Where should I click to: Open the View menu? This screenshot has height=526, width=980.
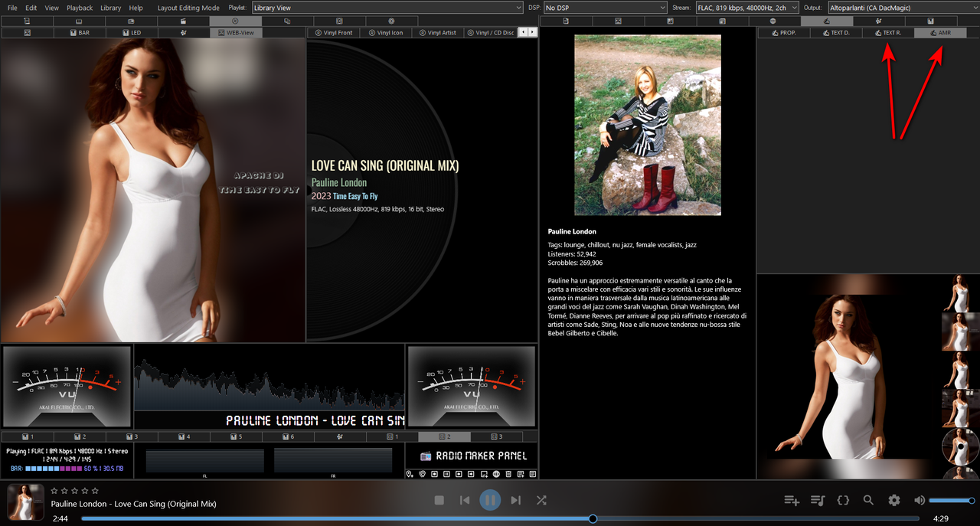[52, 8]
